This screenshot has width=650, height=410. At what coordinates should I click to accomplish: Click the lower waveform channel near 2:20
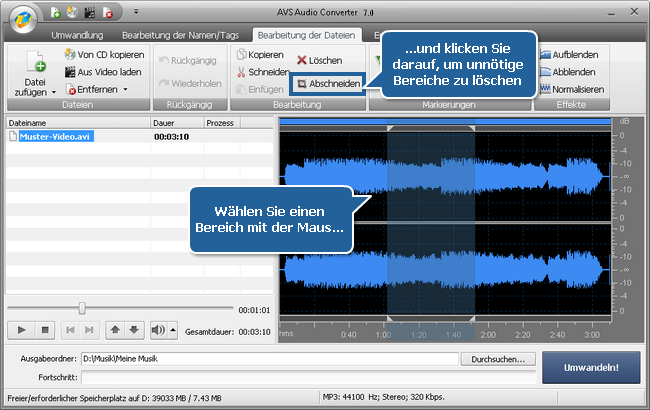point(522,269)
